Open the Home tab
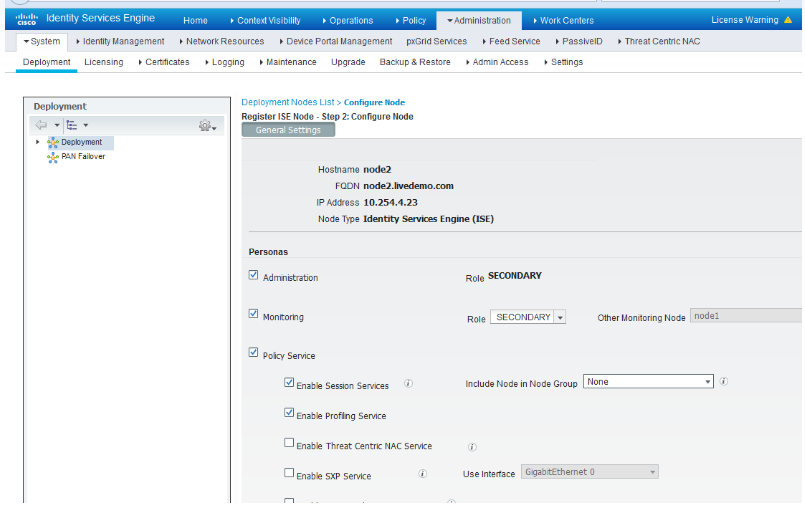This screenshot has height=507, width=805. 196,21
